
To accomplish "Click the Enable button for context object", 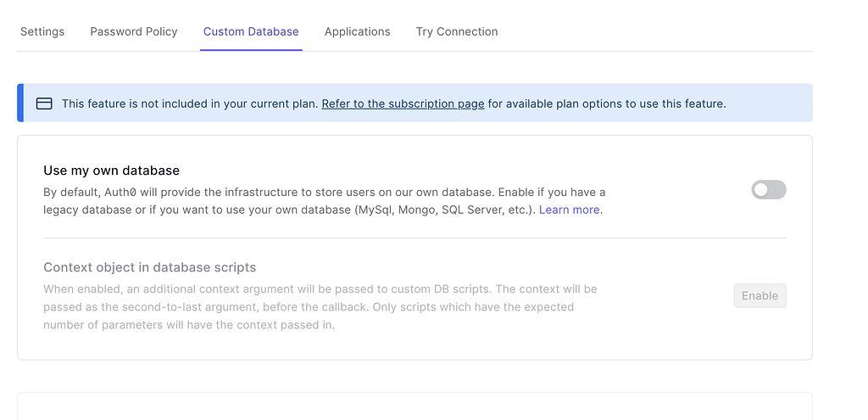I will (x=760, y=296).
